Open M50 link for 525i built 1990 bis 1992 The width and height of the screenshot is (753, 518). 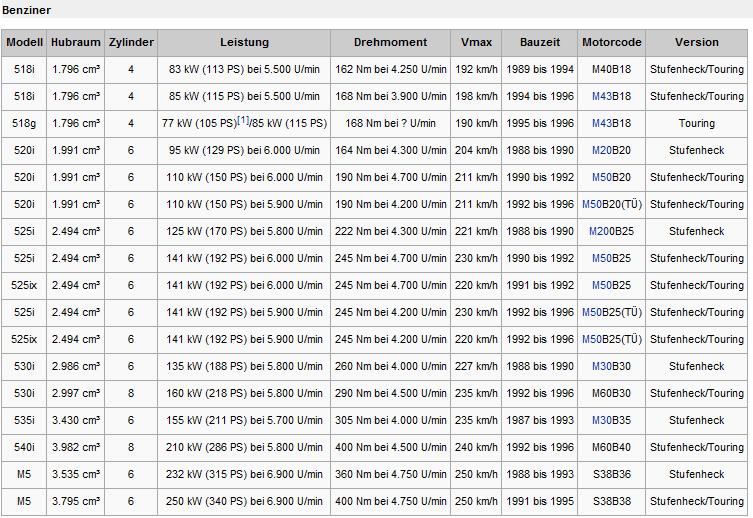point(601,258)
